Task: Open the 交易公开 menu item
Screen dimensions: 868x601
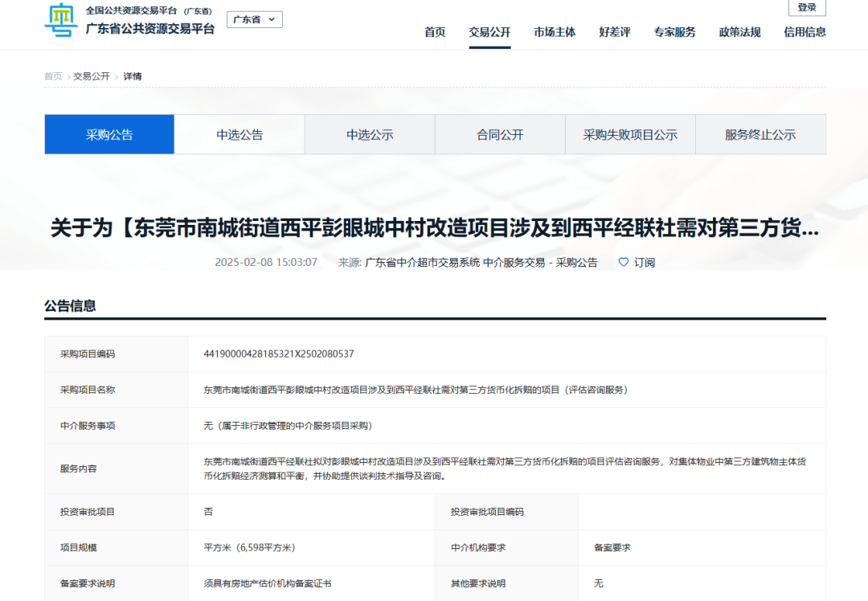Action: point(489,33)
